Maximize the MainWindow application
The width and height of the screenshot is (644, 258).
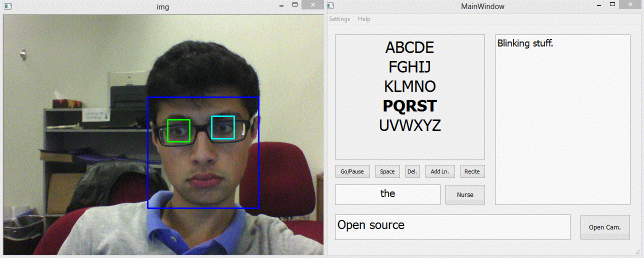[x=613, y=5]
